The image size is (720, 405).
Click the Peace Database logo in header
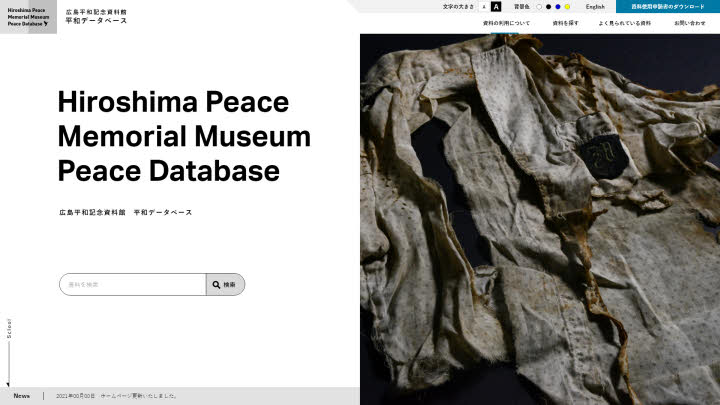(x=28, y=17)
